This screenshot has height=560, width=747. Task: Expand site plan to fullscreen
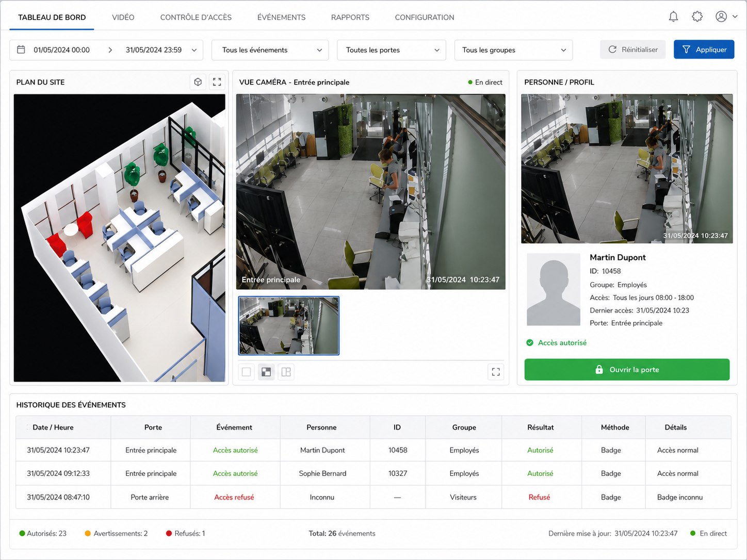(217, 82)
